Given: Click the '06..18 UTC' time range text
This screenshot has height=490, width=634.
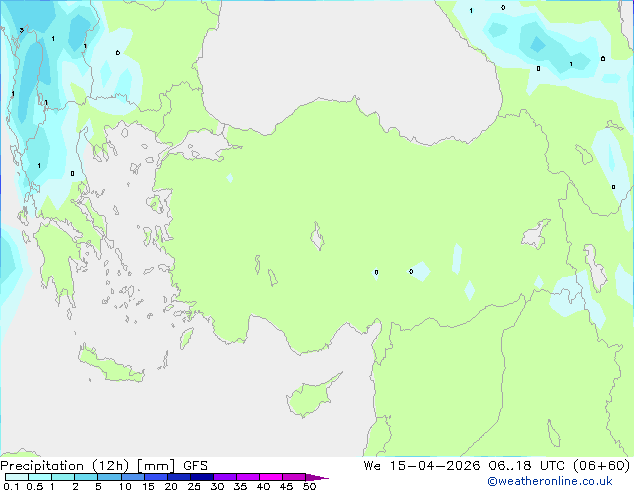Looking at the screenshot, I should click(527, 465).
